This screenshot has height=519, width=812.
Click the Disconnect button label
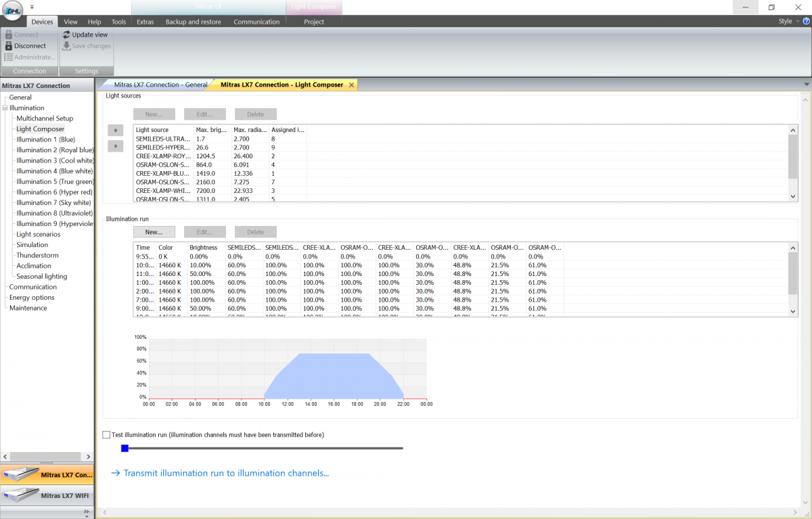click(x=30, y=46)
